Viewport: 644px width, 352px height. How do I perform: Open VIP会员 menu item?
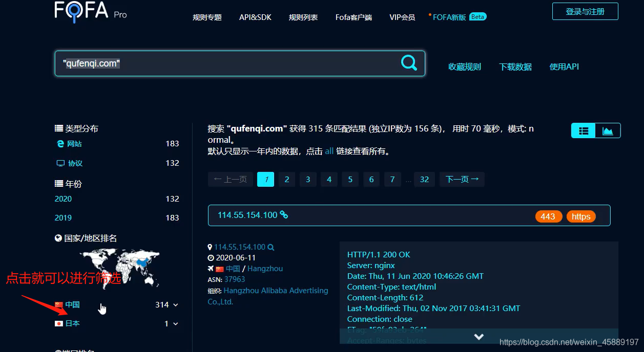coord(402,17)
